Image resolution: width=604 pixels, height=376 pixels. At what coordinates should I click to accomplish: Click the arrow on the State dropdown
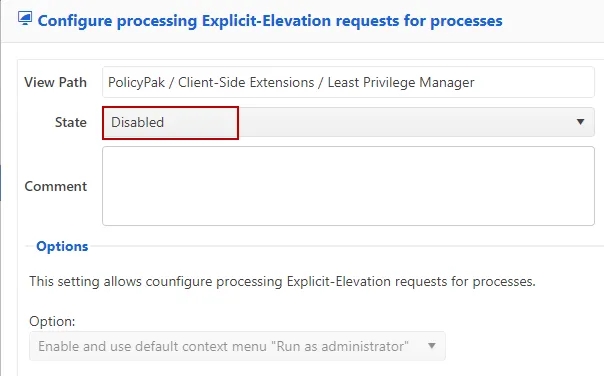click(581, 122)
